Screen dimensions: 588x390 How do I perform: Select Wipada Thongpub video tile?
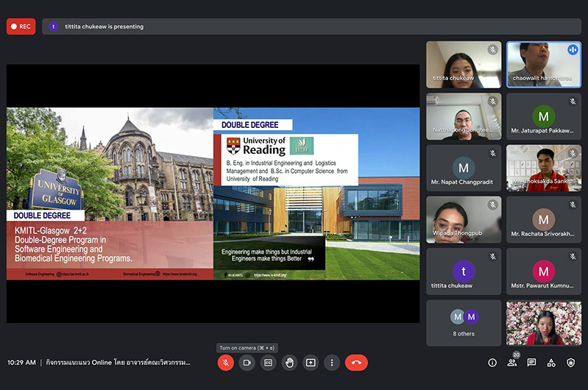(464, 220)
